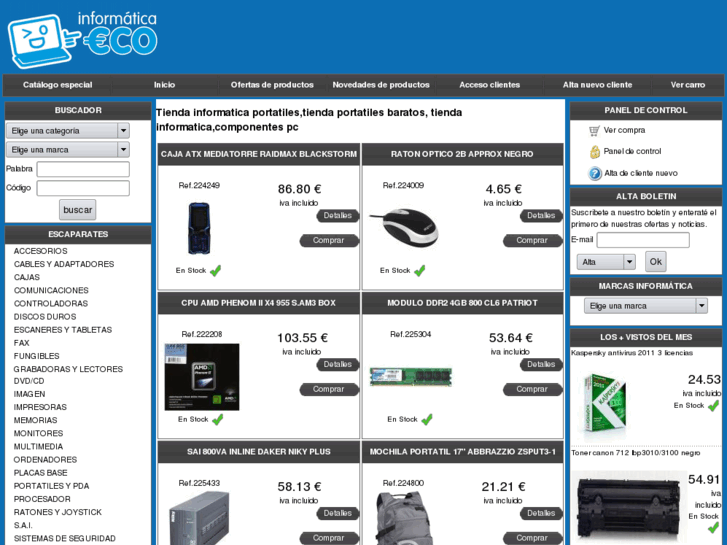727x545 pixels.
Task: Open Ver carro in the navigation bar
Action: tap(688, 85)
